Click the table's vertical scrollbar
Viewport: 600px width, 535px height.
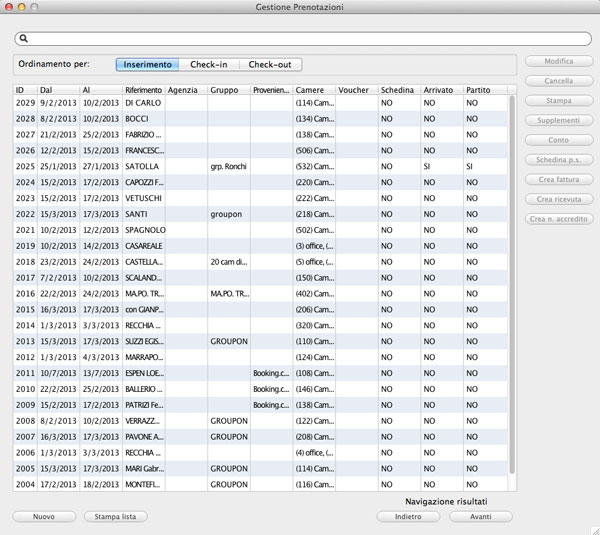tap(512, 285)
